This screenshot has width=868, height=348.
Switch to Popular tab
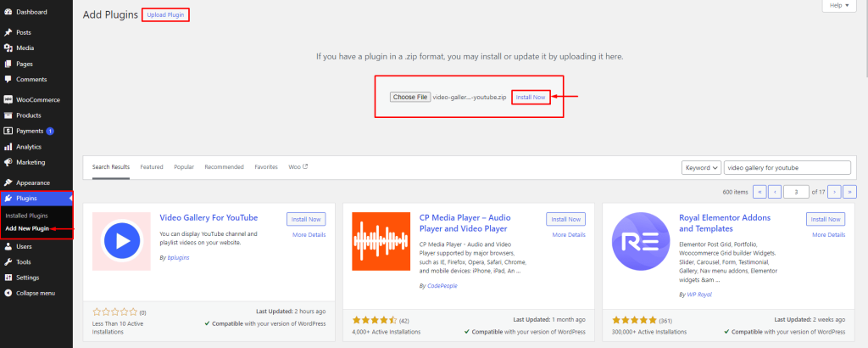click(184, 167)
